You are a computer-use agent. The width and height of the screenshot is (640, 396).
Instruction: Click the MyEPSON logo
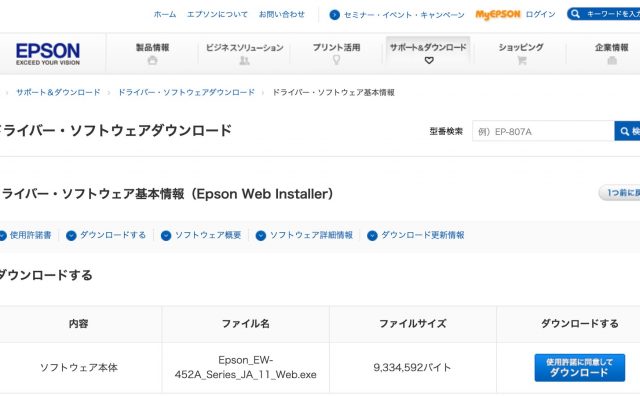click(498, 15)
